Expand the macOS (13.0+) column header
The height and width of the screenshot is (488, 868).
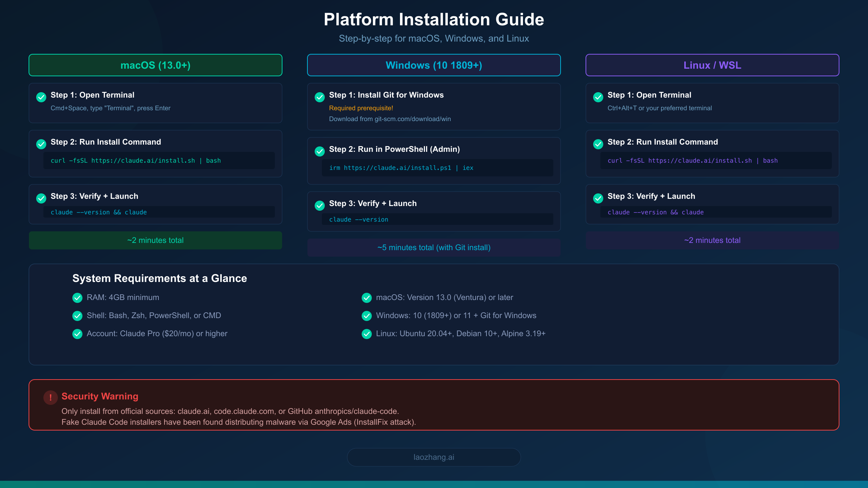(155, 65)
